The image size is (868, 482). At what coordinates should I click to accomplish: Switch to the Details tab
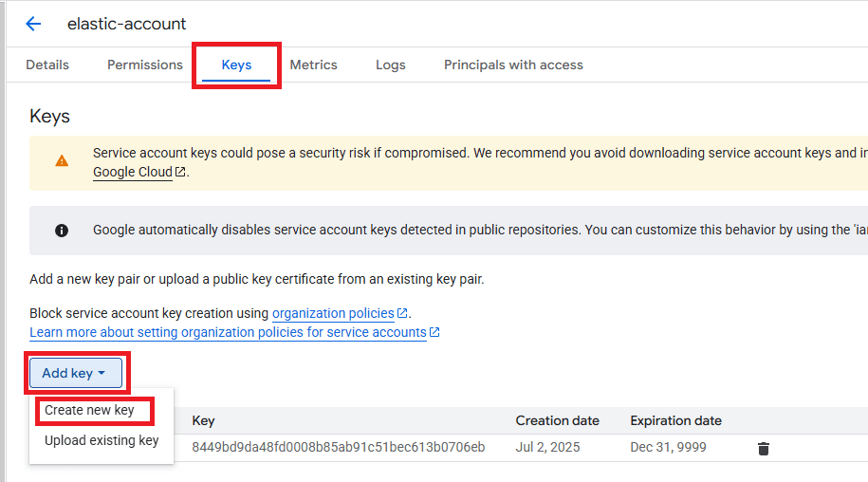pyautogui.click(x=47, y=65)
